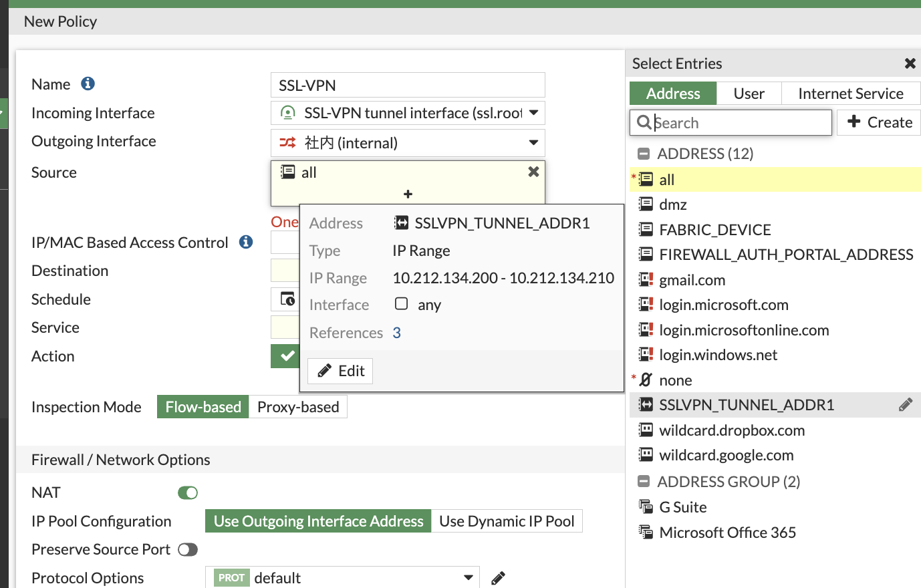Click the login.microsoft.com FQDN icon
Image resolution: width=921 pixels, height=588 pixels.
(x=646, y=304)
